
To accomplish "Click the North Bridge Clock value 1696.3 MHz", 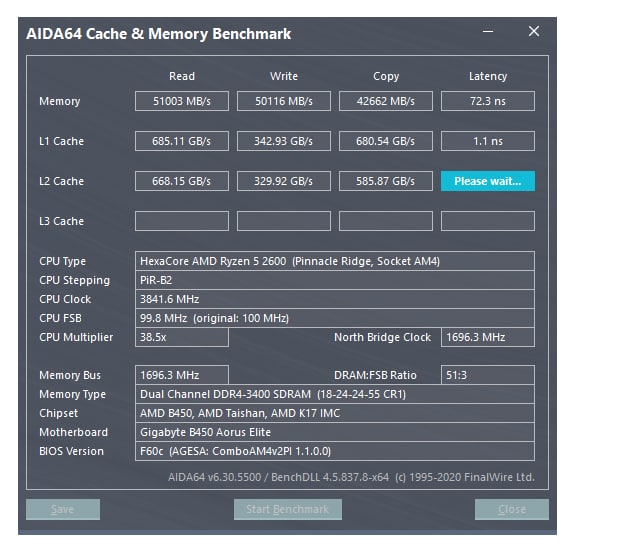I will pos(488,337).
